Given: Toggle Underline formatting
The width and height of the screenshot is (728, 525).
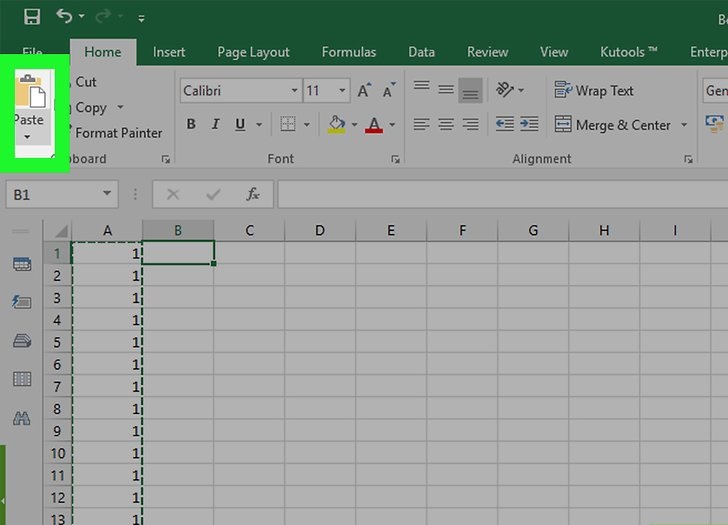Looking at the screenshot, I should coord(240,124).
